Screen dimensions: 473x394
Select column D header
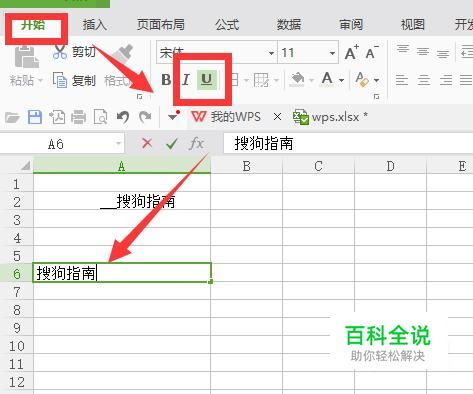390,166
